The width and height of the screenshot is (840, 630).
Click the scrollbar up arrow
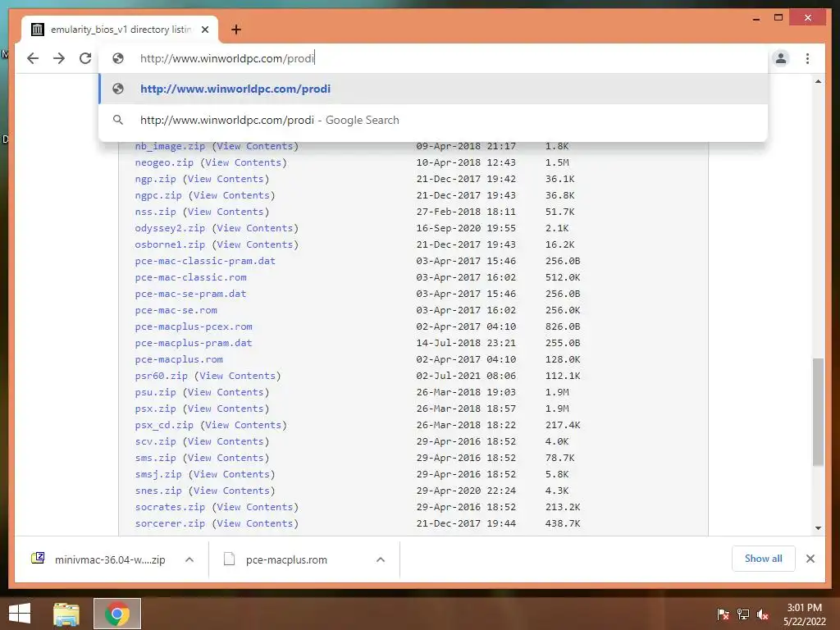[818, 81]
